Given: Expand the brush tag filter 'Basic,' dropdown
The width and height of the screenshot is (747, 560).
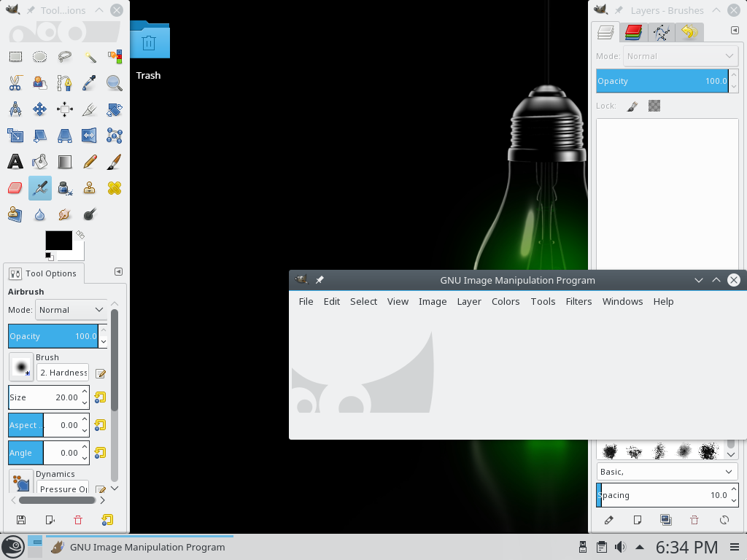Looking at the screenshot, I should 667,472.
